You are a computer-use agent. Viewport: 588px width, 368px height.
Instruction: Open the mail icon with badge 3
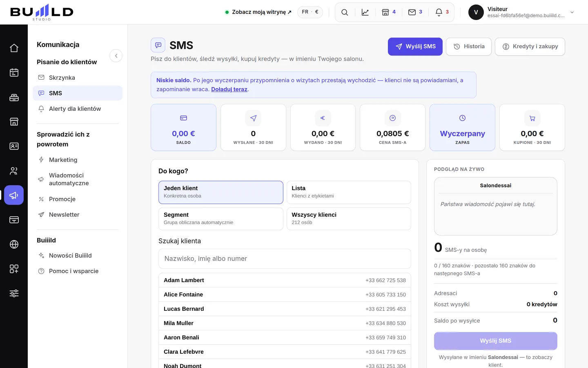(x=415, y=12)
